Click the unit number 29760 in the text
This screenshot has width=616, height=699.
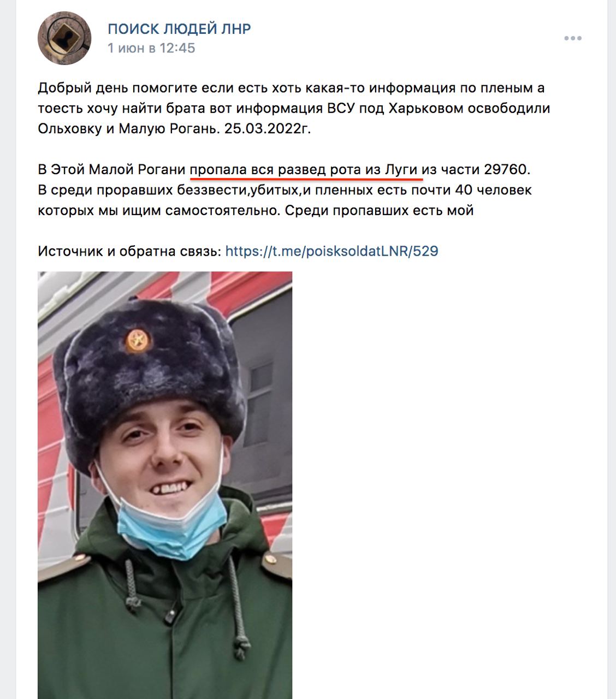coord(505,170)
